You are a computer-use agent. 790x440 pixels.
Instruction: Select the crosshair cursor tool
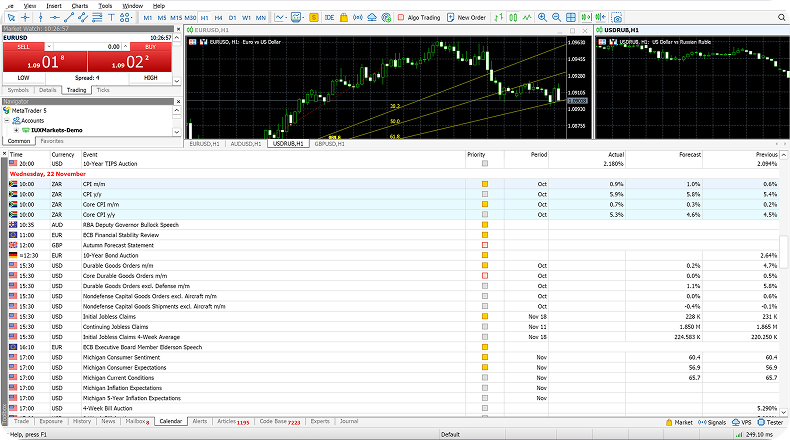point(25,17)
